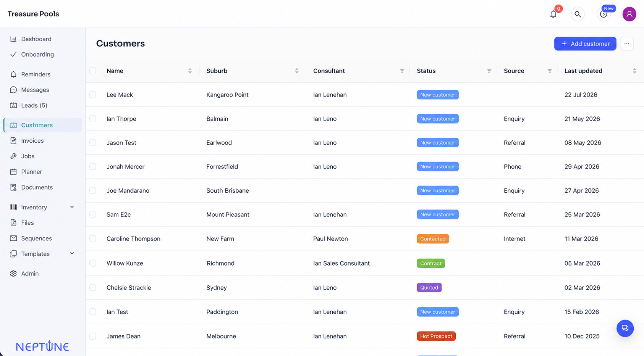Open customer James Dean
Screen dimensions: 644x356
[123, 336]
